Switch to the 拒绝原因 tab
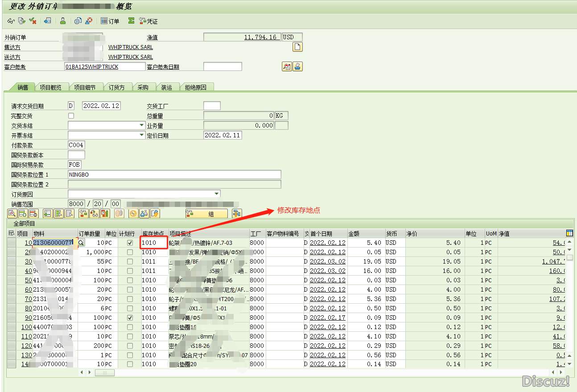The height and width of the screenshot is (392, 577). coord(196,87)
